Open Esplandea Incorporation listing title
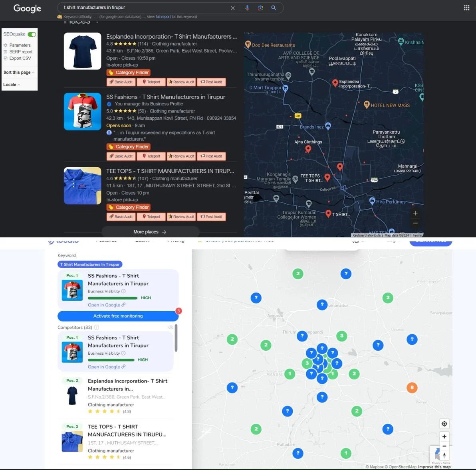476x470 pixels. (x=172, y=37)
